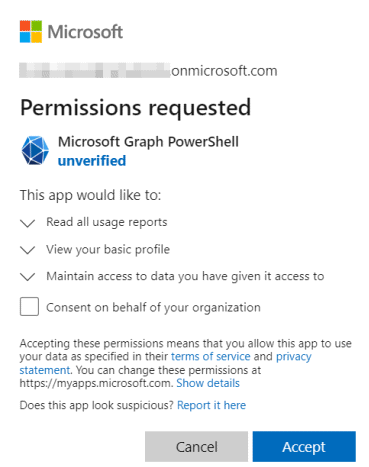This screenshot has height=467, width=369.
Task: Click the chevron beside Read all usage reports
Action: pyautogui.click(x=28, y=223)
